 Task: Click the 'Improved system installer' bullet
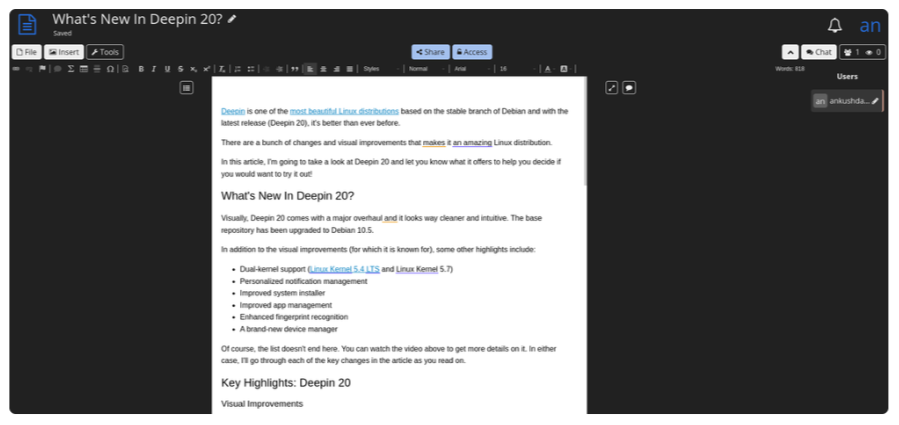(282, 293)
